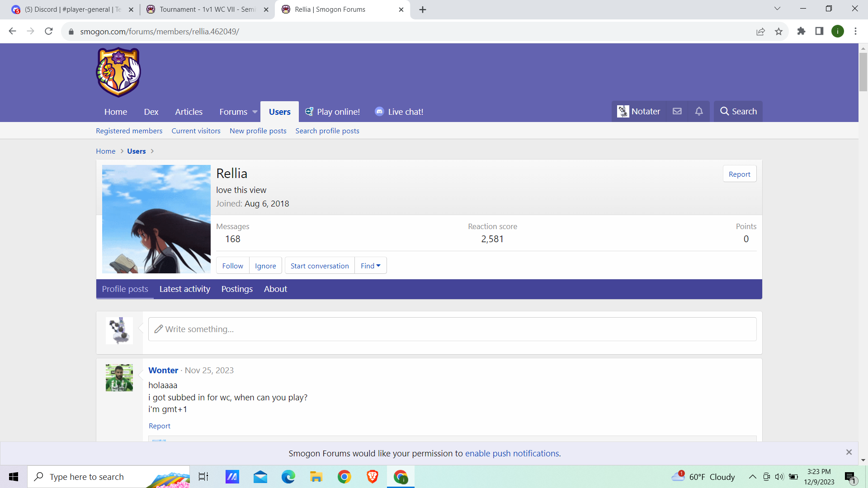Switch to the Latest activity tab
868x488 pixels.
pos(184,289)
